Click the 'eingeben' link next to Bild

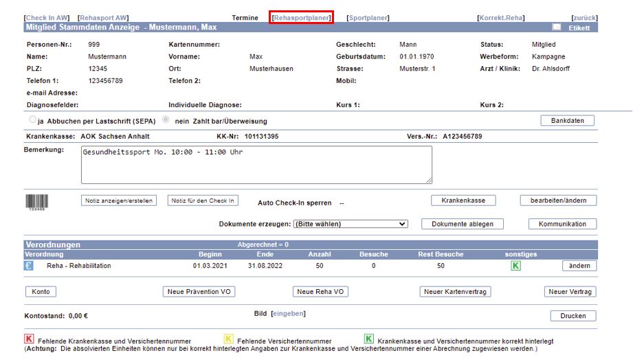[287, 313]
